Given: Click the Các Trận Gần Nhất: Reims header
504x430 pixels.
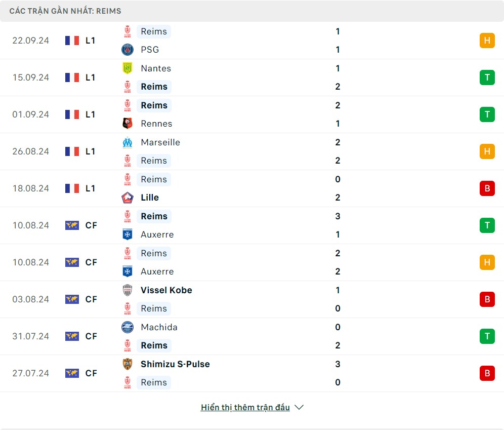Looking at the screenshot, I should (x=65, y=11).
